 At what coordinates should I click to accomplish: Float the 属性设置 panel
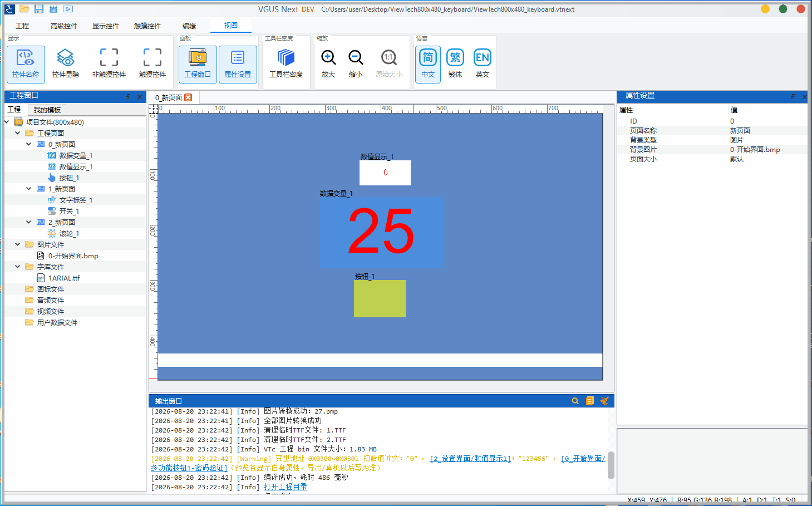793,96
